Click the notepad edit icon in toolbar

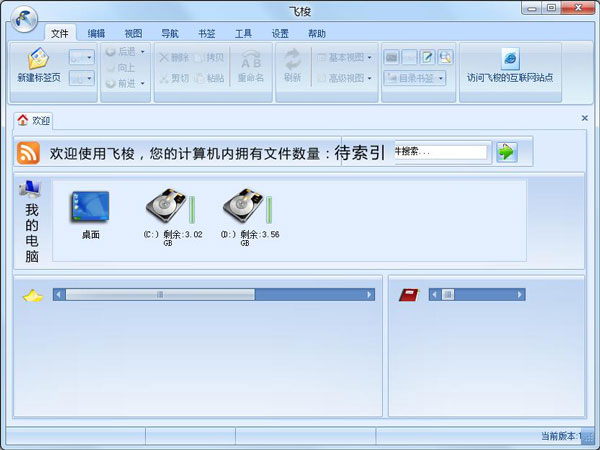point(427,57)
